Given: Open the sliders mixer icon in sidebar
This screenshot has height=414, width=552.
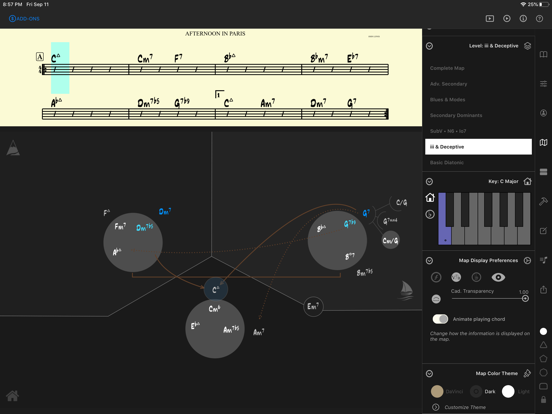Looking at the screenshot, I should tap(544, 84).
